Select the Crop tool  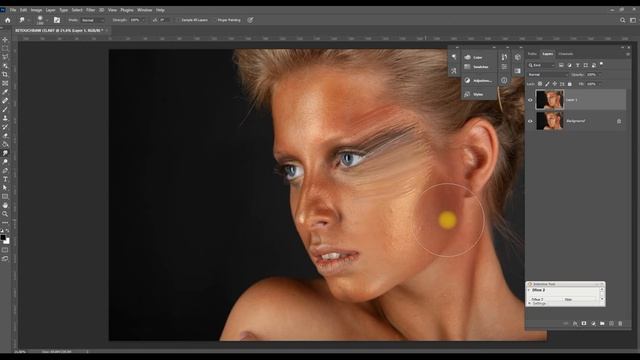pos(5,74)
